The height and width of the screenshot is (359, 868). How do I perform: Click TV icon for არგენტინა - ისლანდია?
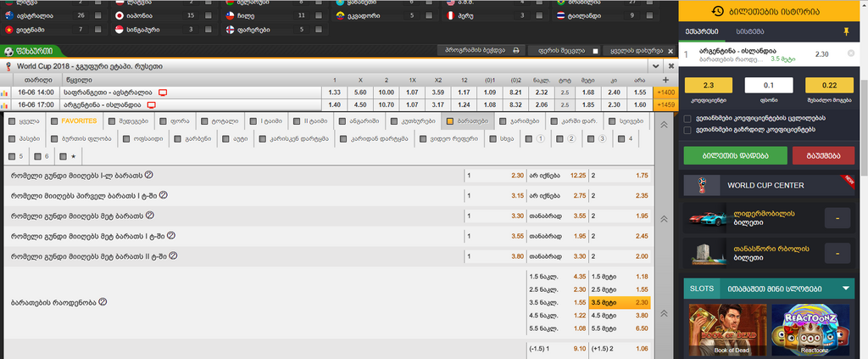click(151, 104)
